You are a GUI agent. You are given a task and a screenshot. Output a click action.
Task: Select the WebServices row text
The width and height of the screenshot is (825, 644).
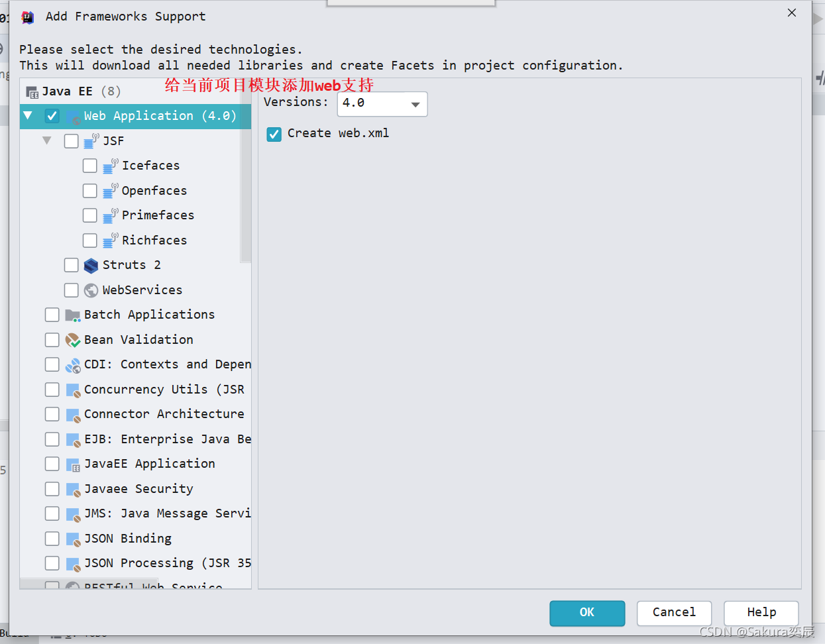(x=142, y=290)
